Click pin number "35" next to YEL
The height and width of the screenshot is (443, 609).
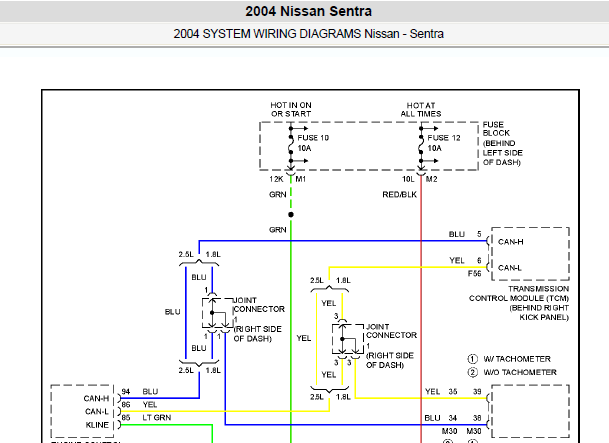pyautogui.click(x=453, y=391)
